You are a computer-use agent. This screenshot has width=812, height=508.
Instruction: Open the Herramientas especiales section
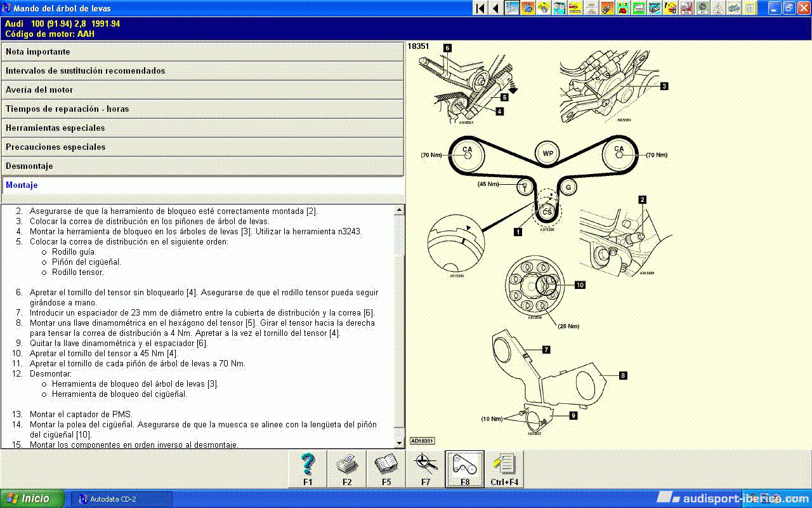202,128
